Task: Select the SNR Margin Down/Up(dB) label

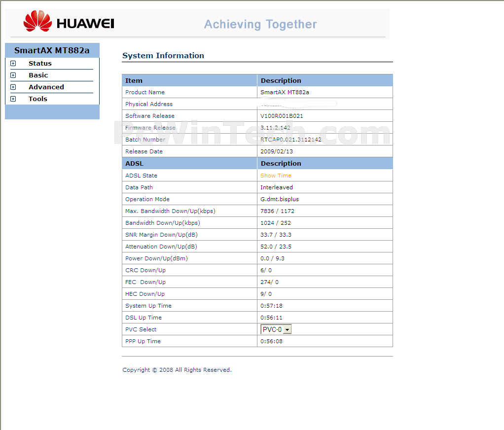Action: tap(161, 235)
